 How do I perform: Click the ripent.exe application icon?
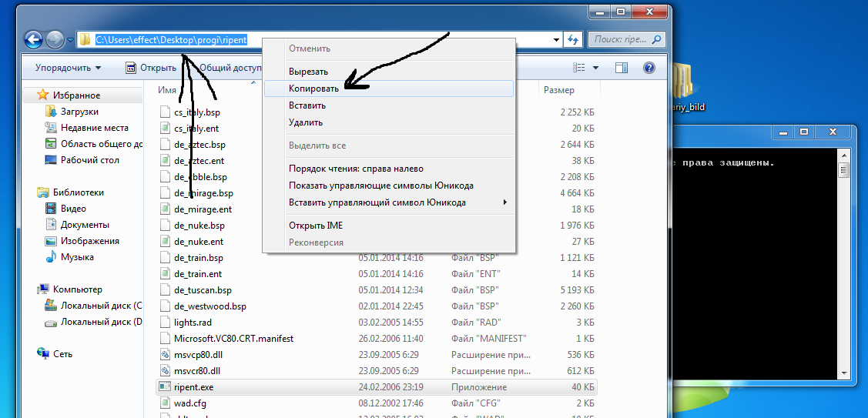click(x=164, y=386)
